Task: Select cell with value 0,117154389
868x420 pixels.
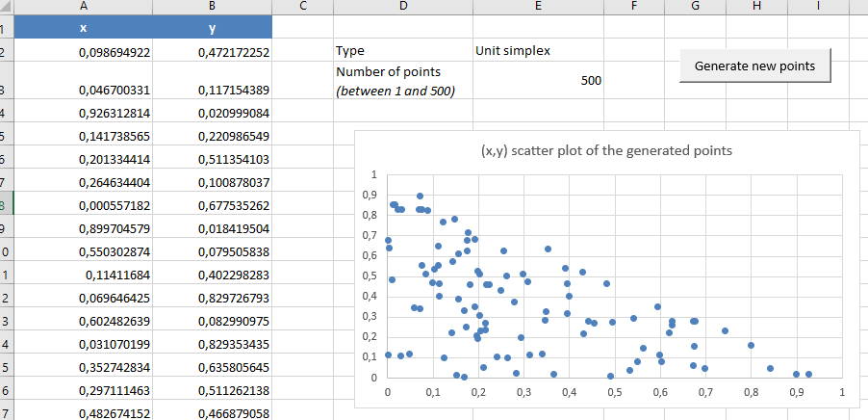Action: click(x=212, y=81)
